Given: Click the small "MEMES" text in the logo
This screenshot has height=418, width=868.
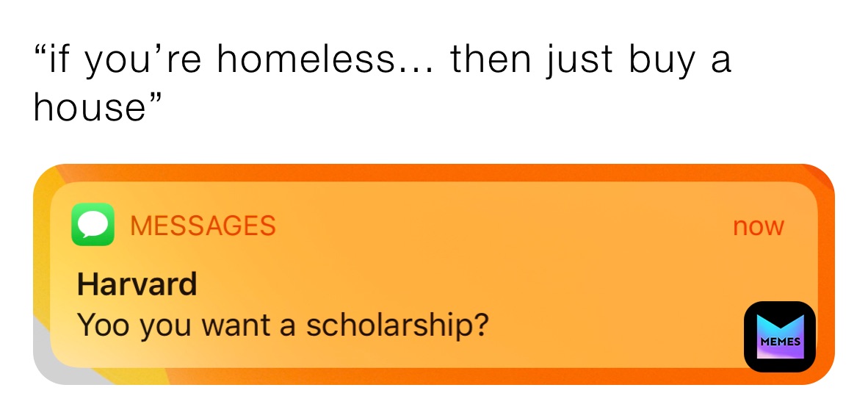Looking at the screenshot, I should [779, 342].
